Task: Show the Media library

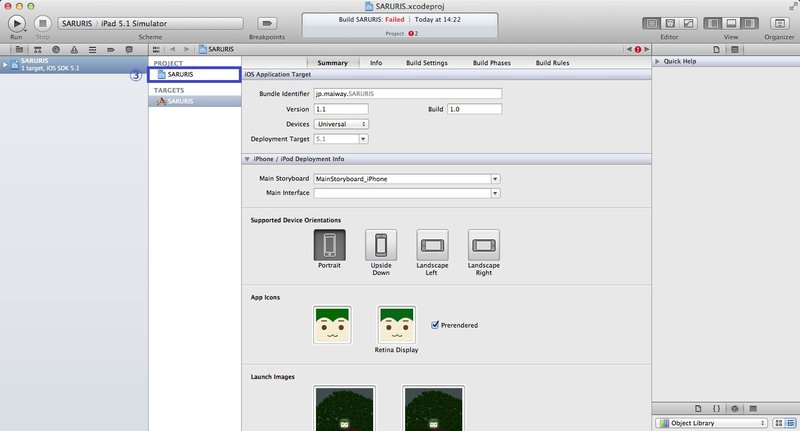Action: point(753,409)
